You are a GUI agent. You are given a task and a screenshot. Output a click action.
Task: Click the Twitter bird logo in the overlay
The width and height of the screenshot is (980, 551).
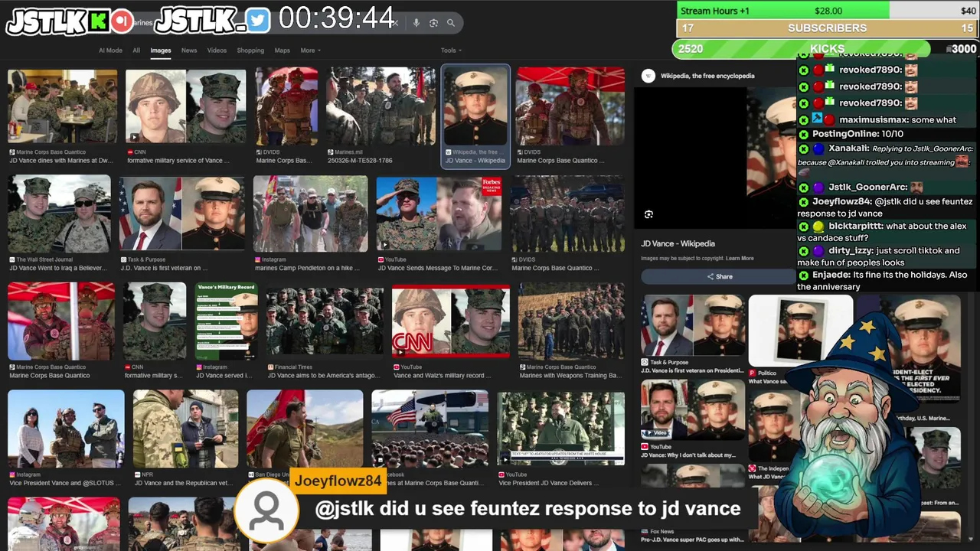[x=258, y=21]
